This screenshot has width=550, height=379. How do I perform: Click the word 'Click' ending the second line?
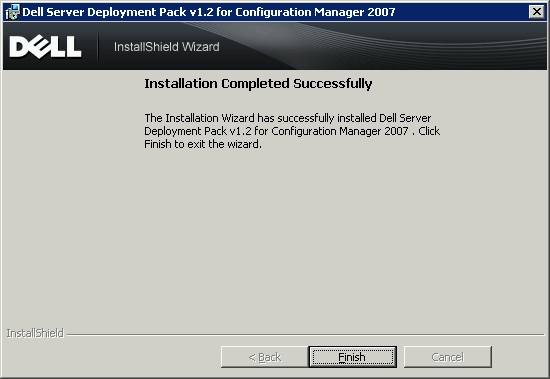429,131
